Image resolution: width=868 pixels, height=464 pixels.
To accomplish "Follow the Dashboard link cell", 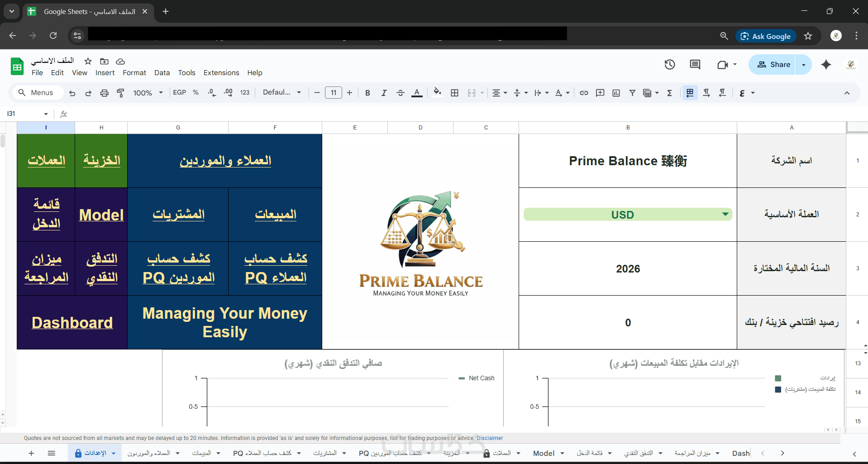I will click(72, 323).
